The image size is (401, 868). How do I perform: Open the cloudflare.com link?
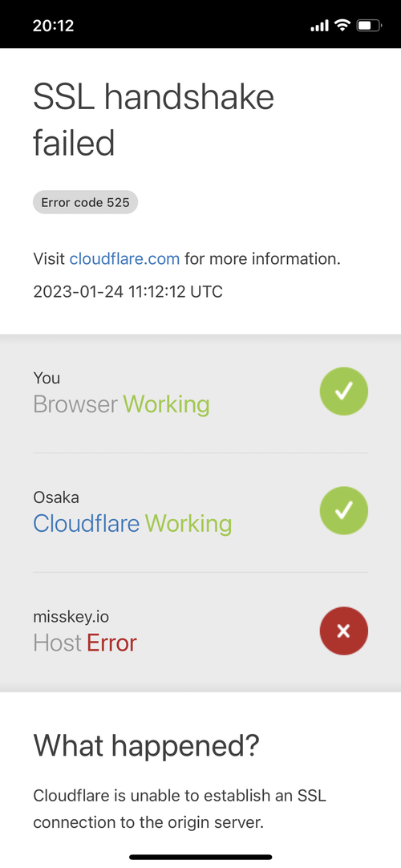[x=124, y=258]
